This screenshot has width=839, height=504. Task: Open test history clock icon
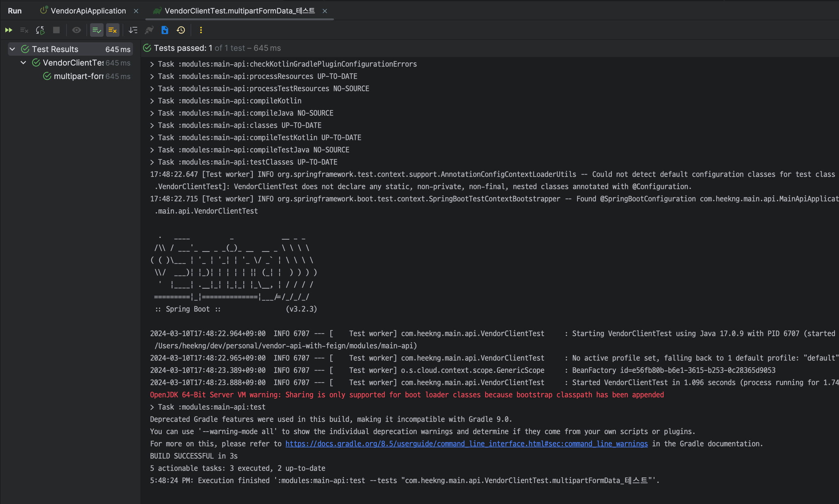coord(181,30)
